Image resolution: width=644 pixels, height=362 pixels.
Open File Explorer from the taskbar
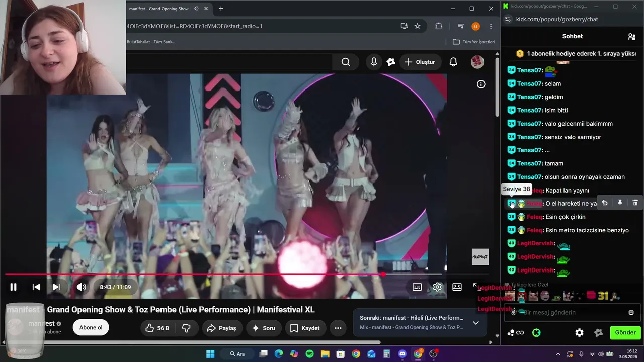click(325, 354)
